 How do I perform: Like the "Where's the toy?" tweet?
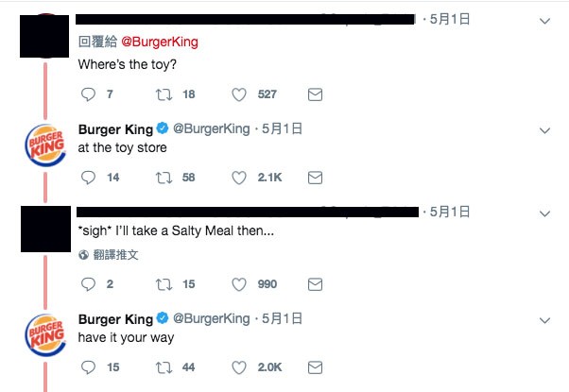coord(239,94)
